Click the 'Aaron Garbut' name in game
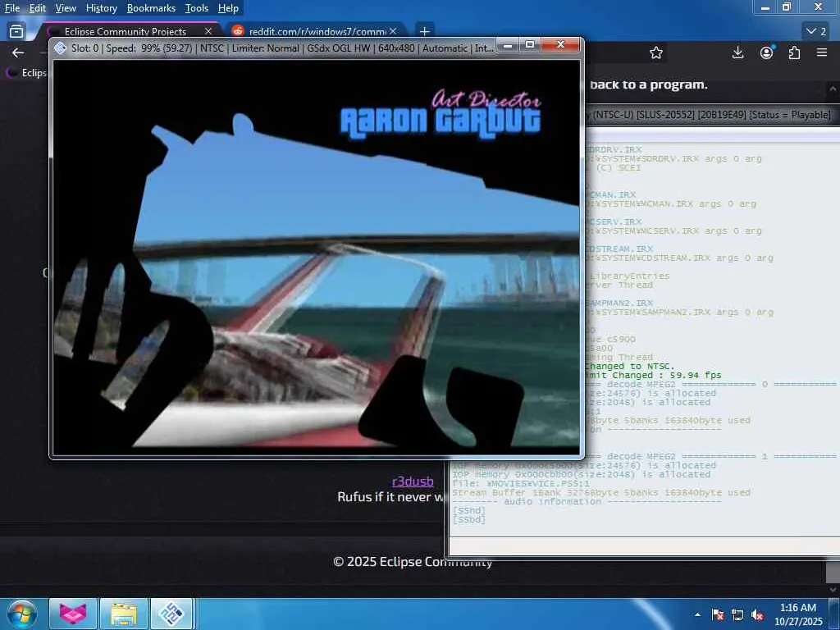Screen dimensions: 840x630 pyautogui.click(x=441, y=122)
